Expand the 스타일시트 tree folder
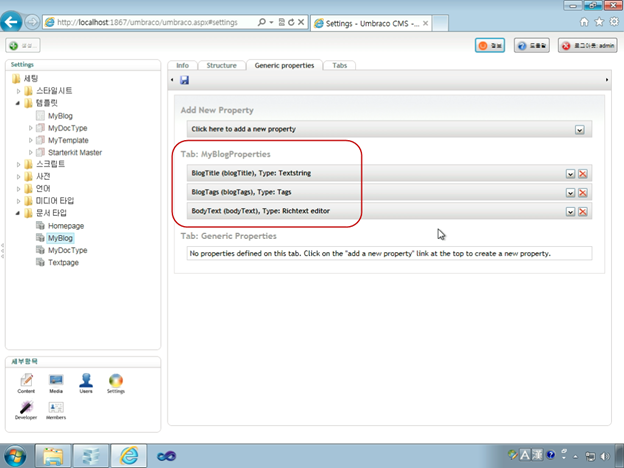Screen dimensions: 624x468 tap(18, 91)
